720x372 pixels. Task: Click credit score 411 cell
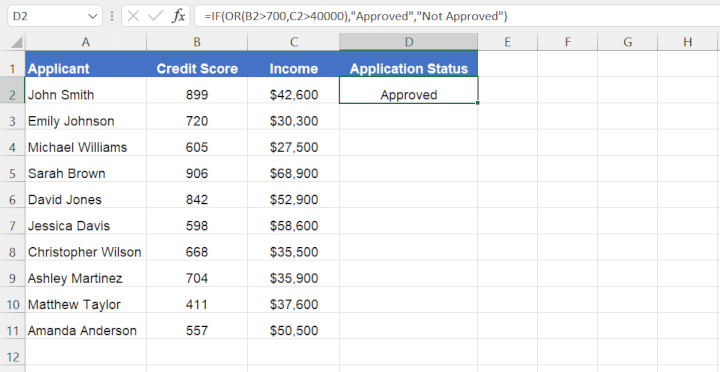pos(197,304)
